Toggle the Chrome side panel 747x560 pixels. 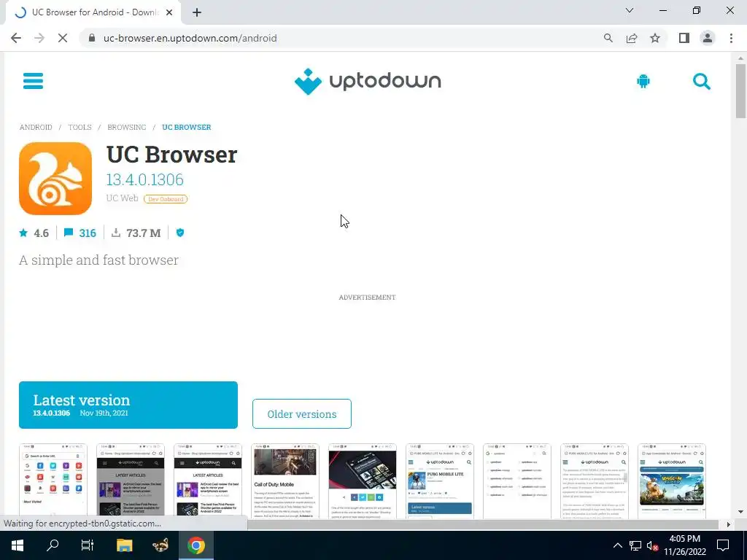tap(684, 38)
